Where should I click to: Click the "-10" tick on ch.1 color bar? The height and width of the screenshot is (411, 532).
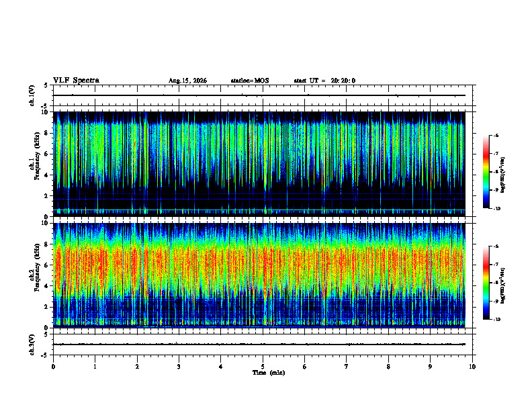click(x=496, y=209)
